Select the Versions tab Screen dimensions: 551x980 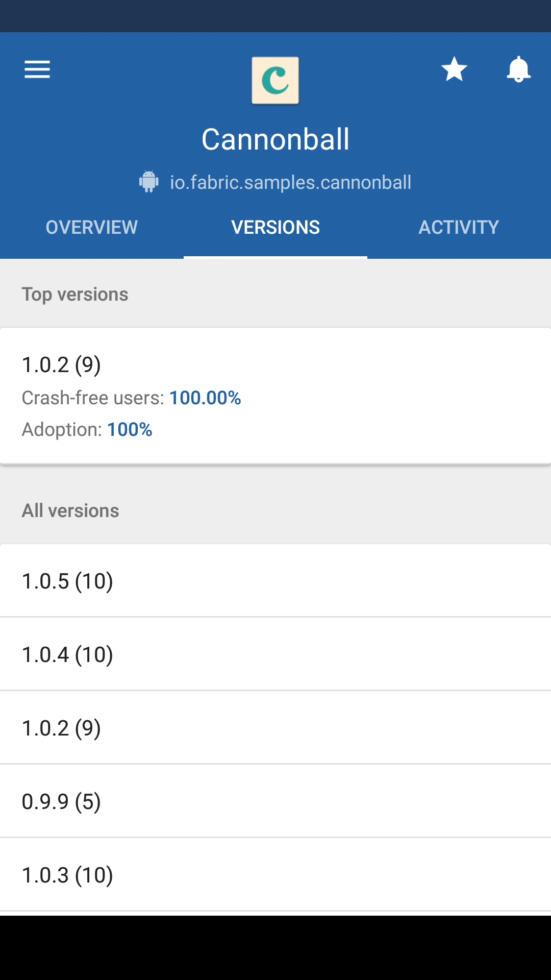tap(275, 227)
